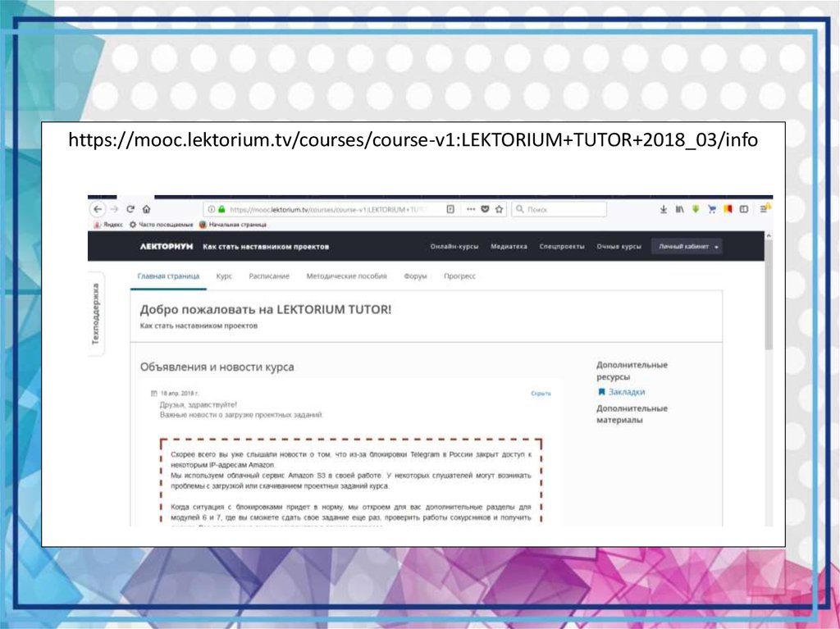Click the green padlock security icon
Viewport: 840px width, 629px height.
221,209
